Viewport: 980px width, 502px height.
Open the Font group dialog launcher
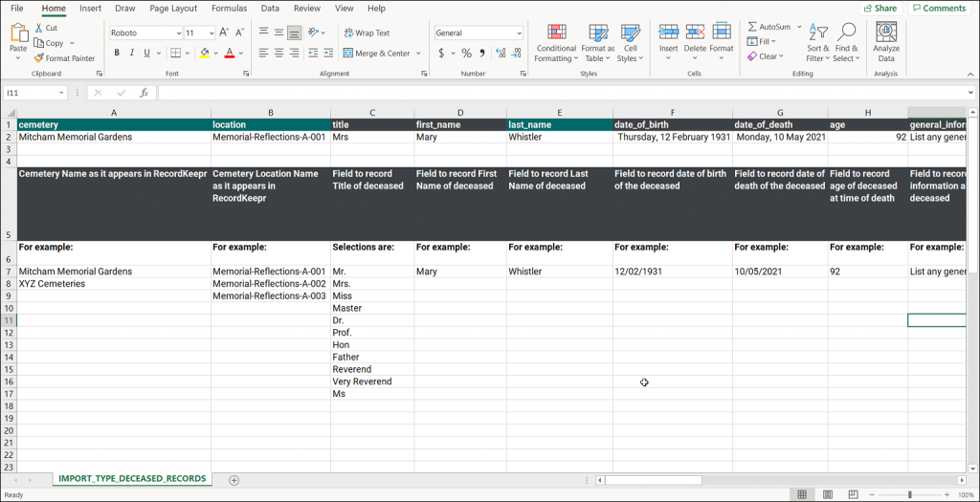click(x=246, y=74)
